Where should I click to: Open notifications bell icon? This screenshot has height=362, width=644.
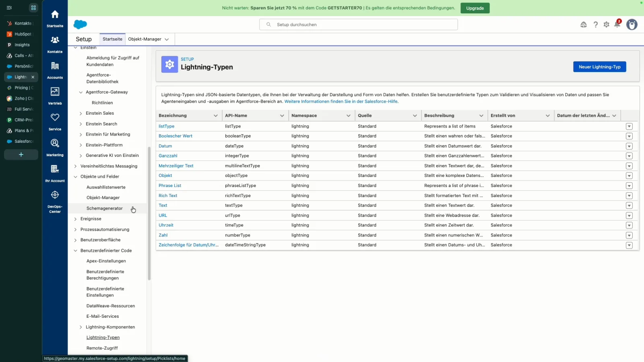tap(617, 25)
